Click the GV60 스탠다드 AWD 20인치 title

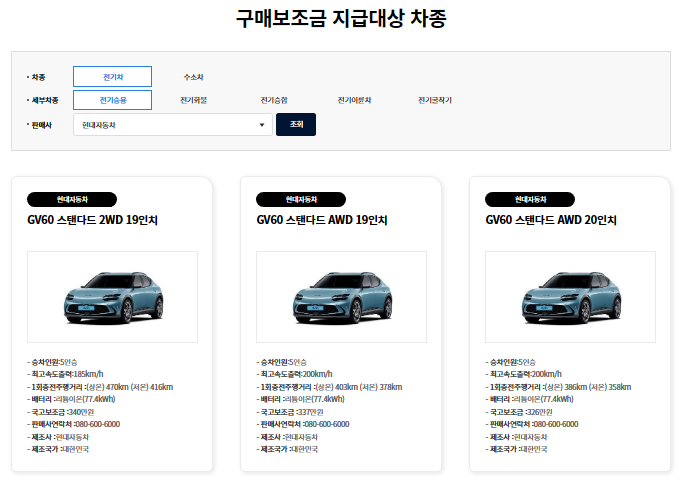[551, 220]
